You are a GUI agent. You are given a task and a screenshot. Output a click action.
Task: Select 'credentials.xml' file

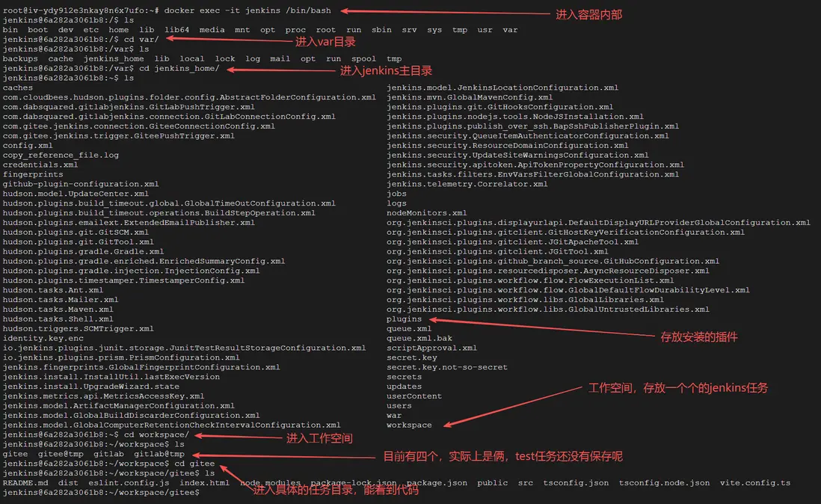40,165
